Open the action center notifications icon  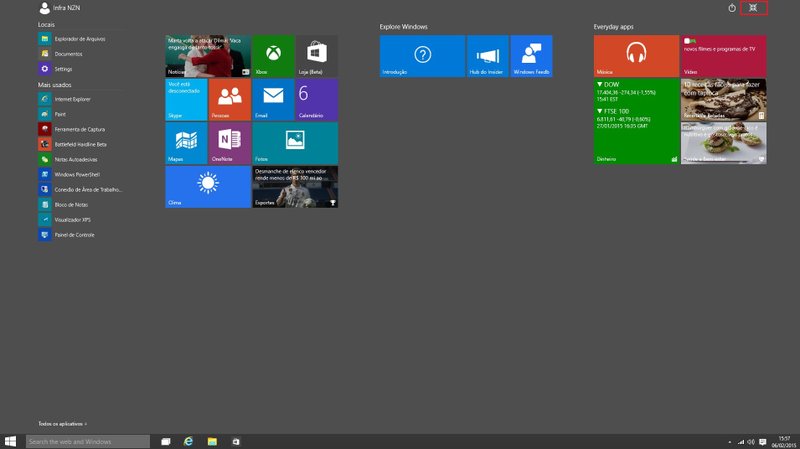[763, 442]
